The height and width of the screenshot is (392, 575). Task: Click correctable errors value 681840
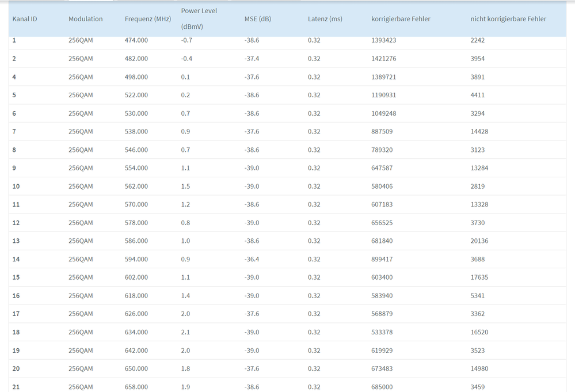(x=382, y=241)
